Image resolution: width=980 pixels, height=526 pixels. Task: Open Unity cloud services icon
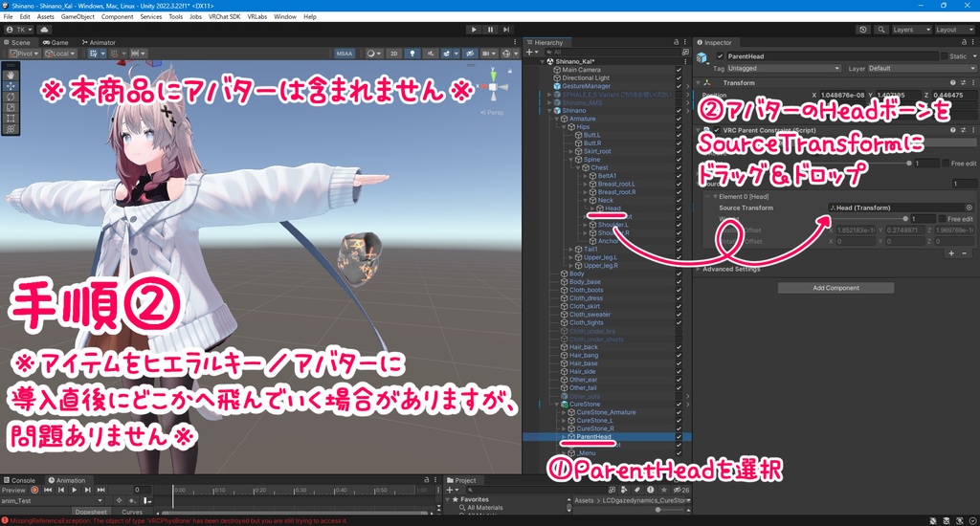(x=44, y=30)
